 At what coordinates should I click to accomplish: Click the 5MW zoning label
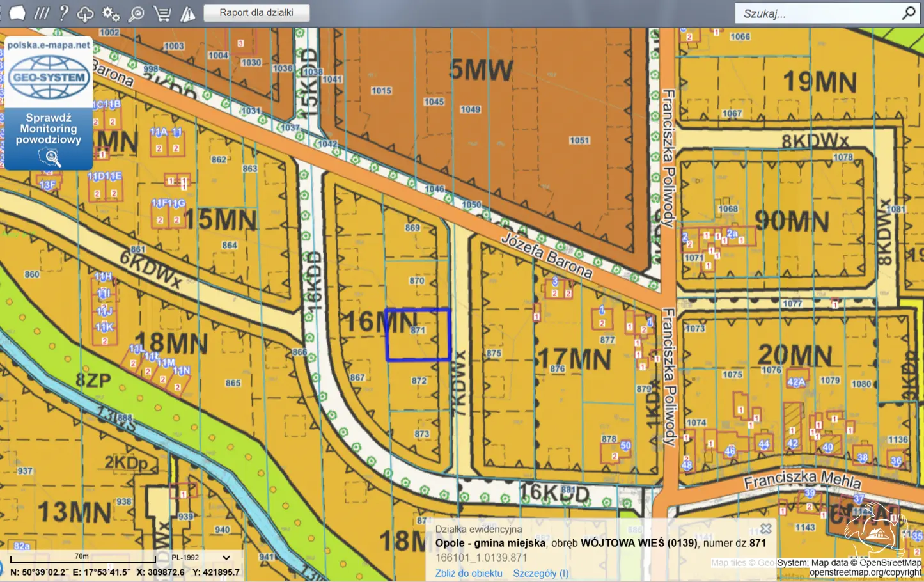point(481,70)
